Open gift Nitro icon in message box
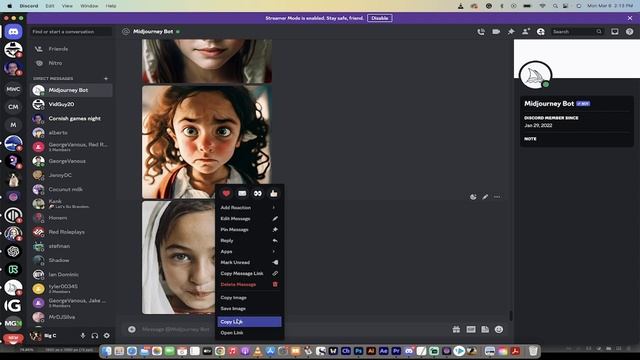 (x=456, y=329)
